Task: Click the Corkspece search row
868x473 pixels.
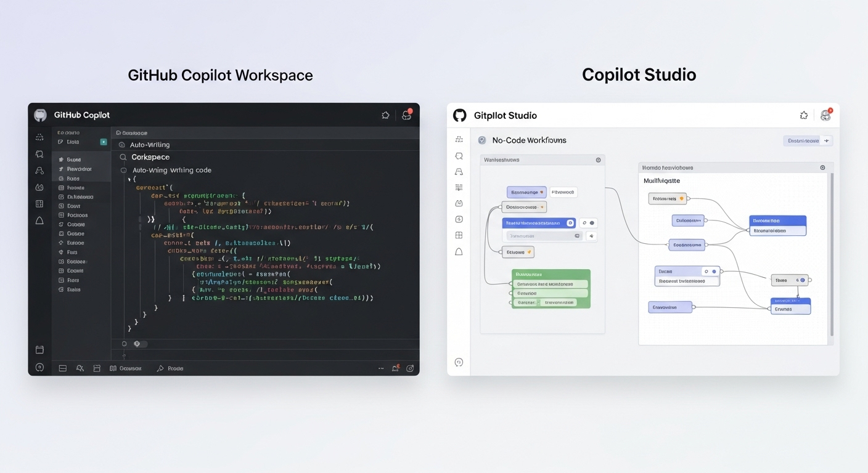Action: (x=266, y=157)
